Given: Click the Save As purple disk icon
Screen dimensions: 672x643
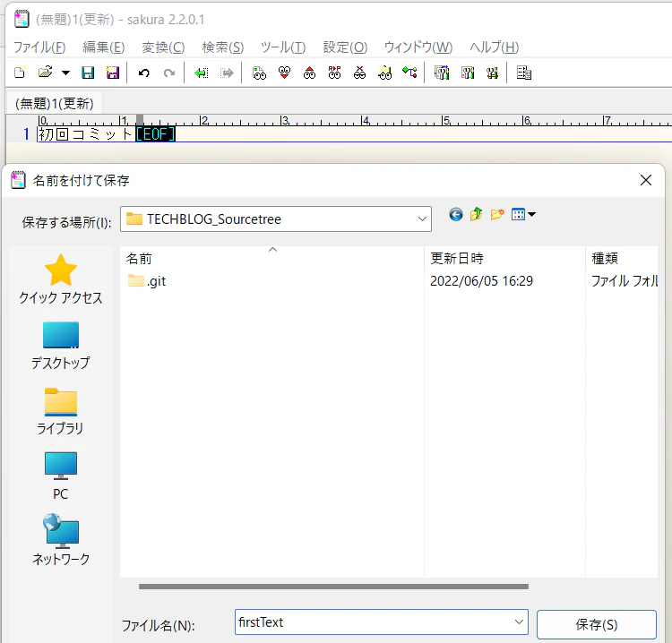Looking at the screenshot, I should click(113, 73).
